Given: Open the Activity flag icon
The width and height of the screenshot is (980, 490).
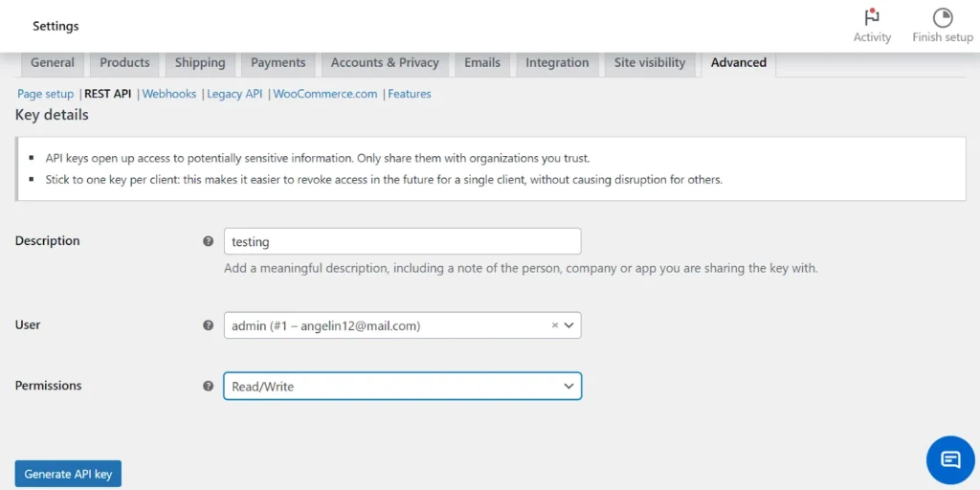Looking at the screenshot, I should pyautogui.click(x=872, y=18).
